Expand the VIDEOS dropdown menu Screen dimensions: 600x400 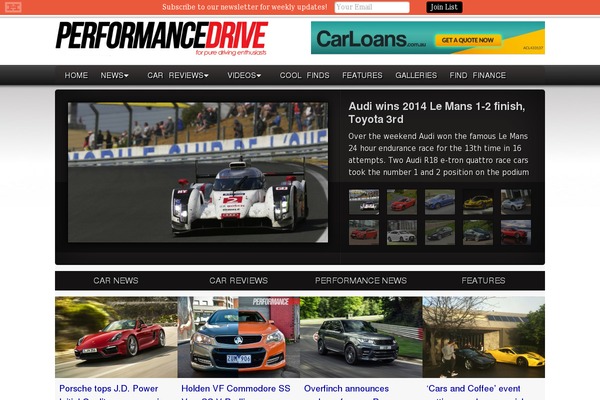pos(244,75)
